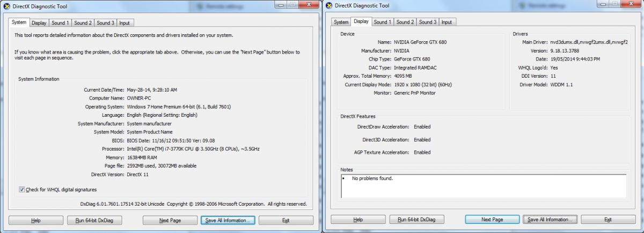Click Help button in left window
This screenshot has width=644, height=233.
pyautogui.click(x=36, y=220)
